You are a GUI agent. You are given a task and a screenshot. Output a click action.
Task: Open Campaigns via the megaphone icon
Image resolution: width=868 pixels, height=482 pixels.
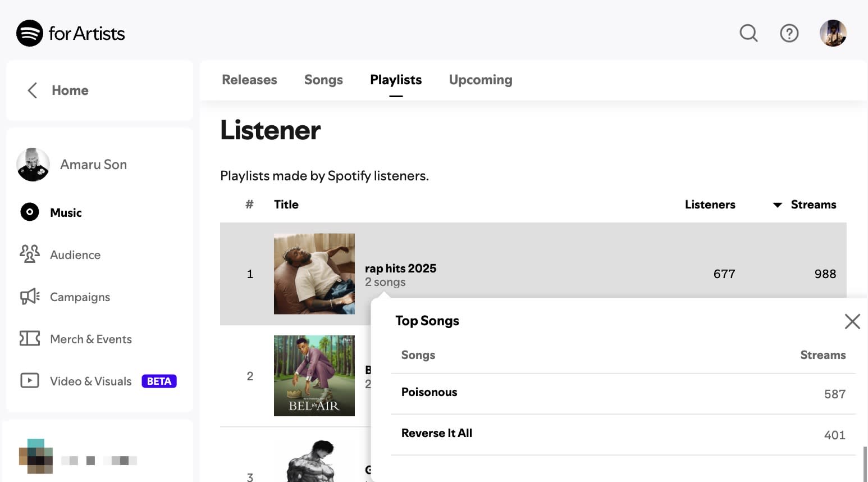[x=30, y=296]
